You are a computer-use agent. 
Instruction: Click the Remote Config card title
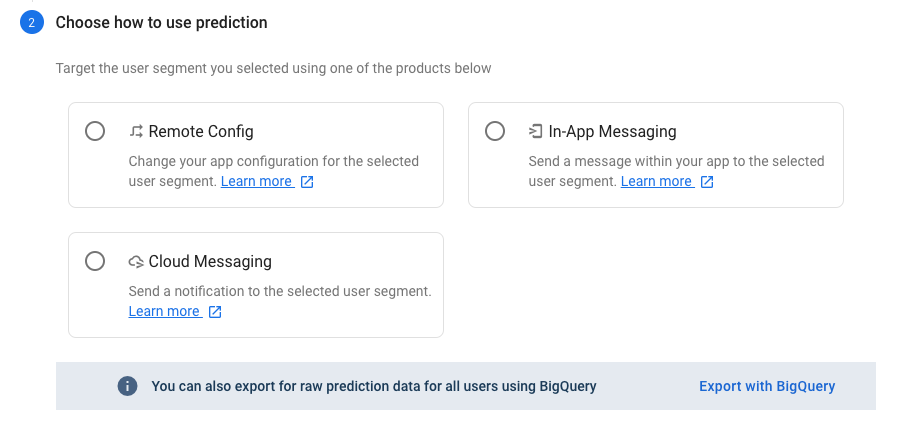201,131
